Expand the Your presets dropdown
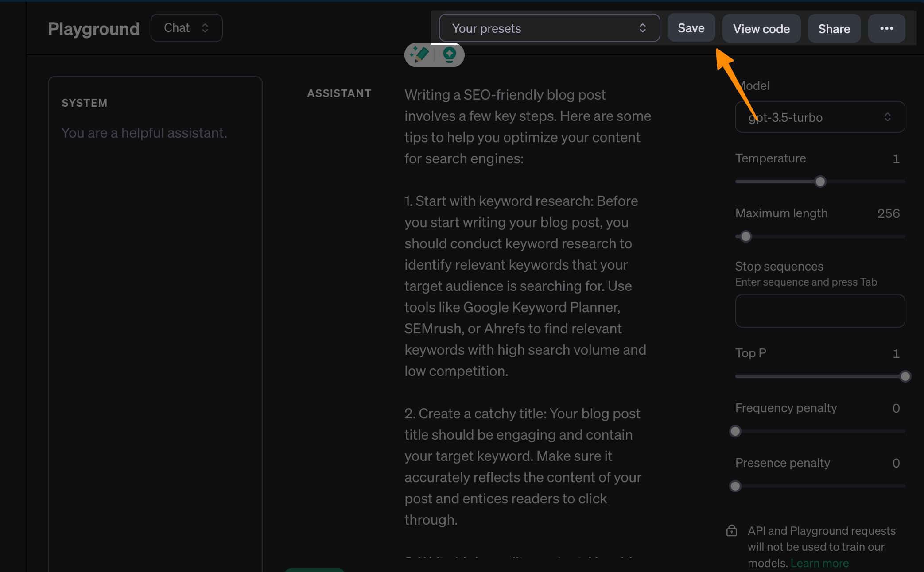Viewport: 924px width, 572px height. 549,28
